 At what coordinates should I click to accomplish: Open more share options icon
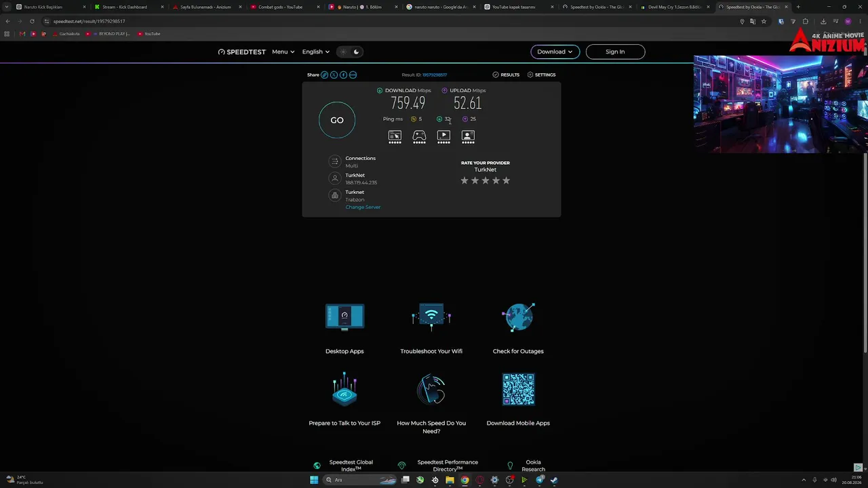point(353,75)
